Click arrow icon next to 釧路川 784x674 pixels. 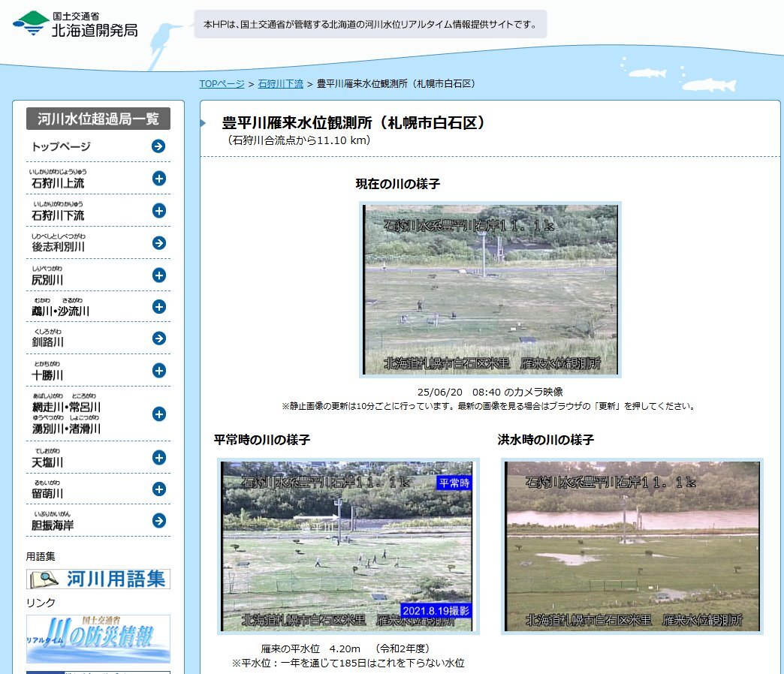[158, 339]
